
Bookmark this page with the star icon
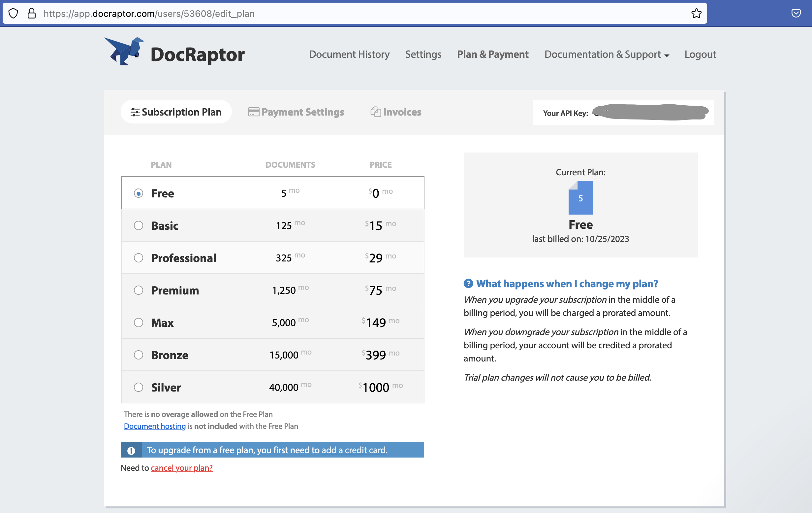coord(696,14)
